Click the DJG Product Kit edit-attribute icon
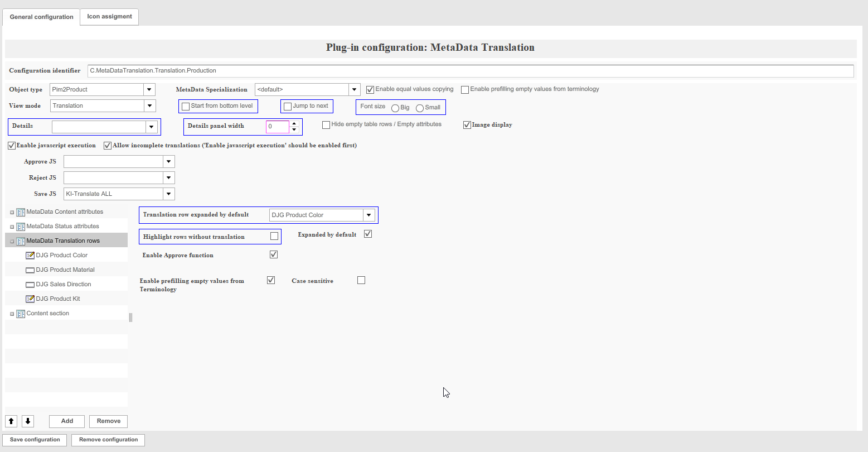The width and height of the screenshot is (868, 452). point(30,299)
